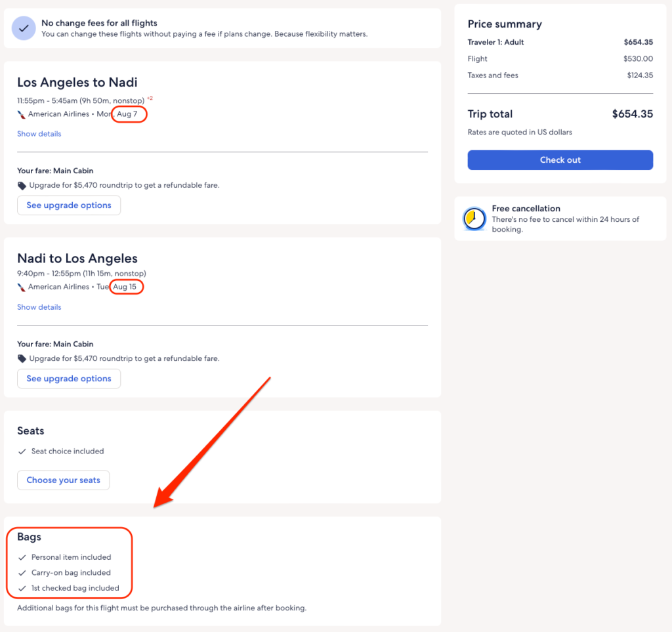The height and width of the screenshot is (632, 672).
Task: Open upgrade options for the Nadi to Los Angeles flight
Action: [69, 379]
